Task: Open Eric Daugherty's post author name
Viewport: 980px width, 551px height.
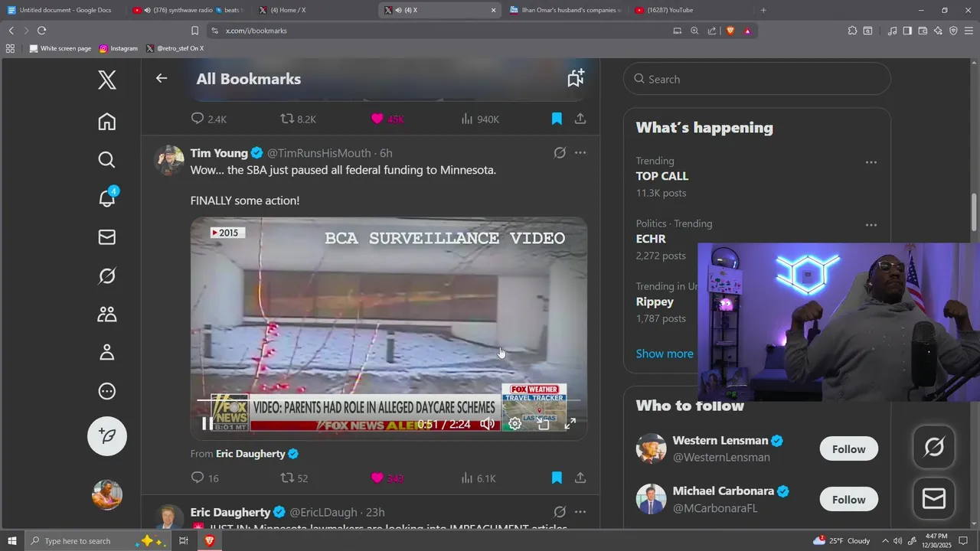Action: [230, 512]
